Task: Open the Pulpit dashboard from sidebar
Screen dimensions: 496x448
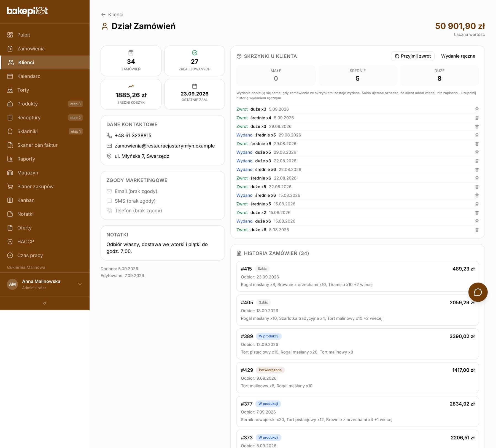Action: click(45, 35)
